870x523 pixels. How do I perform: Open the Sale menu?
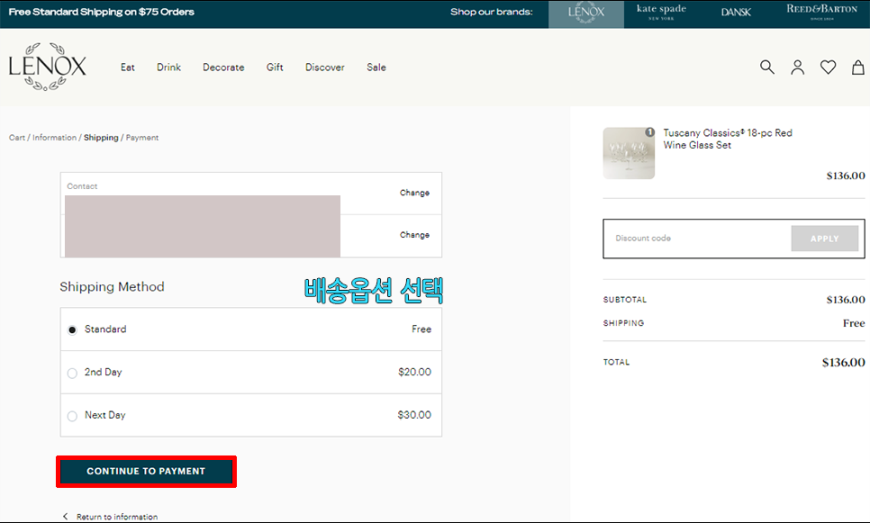pos(376,67)
